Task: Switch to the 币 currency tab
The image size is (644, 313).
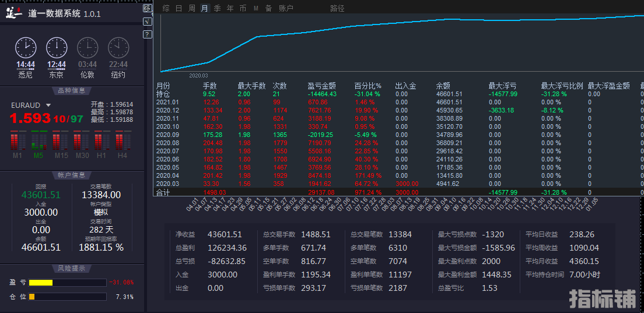Action: [243, 8]
